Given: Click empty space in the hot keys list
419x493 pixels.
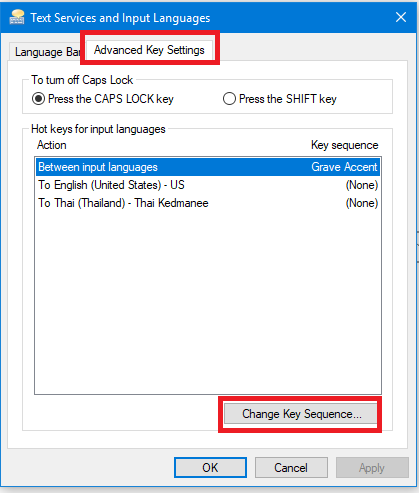Looking at the screenshot, I should (208, 300).
